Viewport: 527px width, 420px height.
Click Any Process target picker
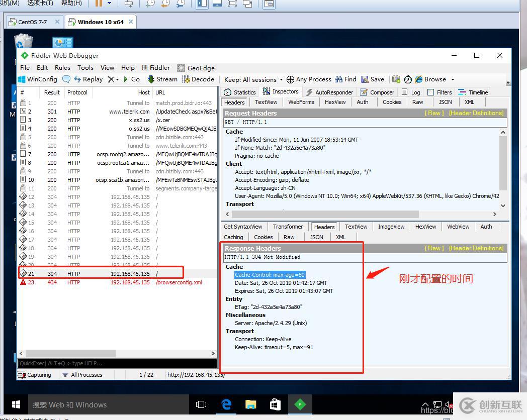click(309, 79)
